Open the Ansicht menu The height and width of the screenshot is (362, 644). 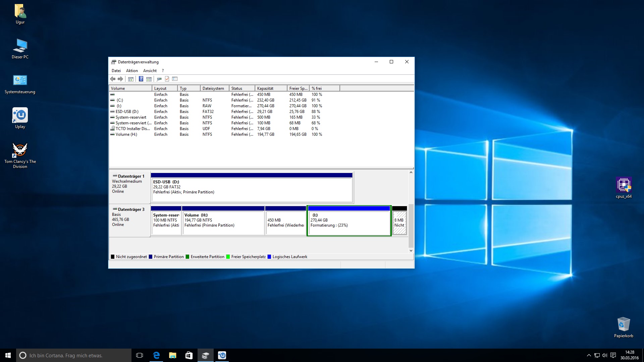click(x=150, y=71)
